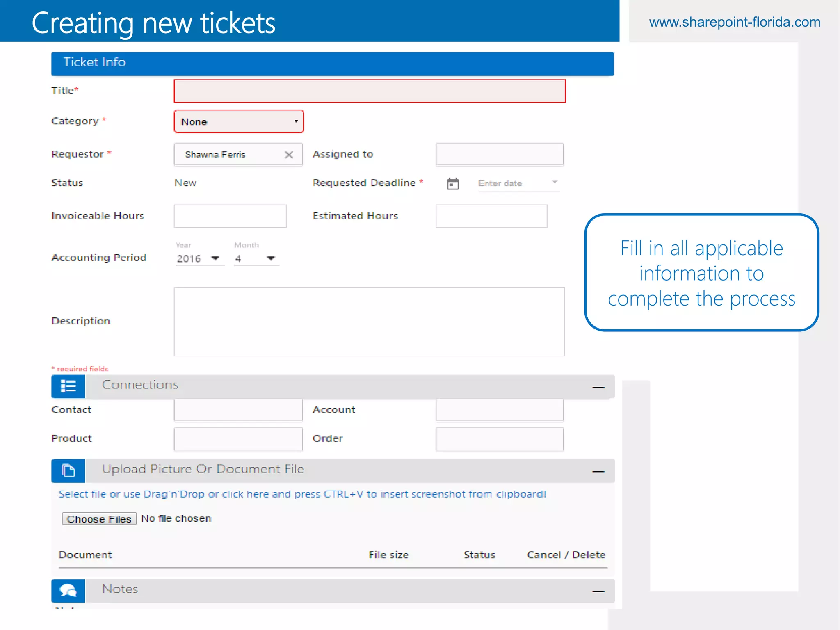This screenshot has width=840, height=630.
Task: Click the Description text area
Action: [x=369, y=322]
